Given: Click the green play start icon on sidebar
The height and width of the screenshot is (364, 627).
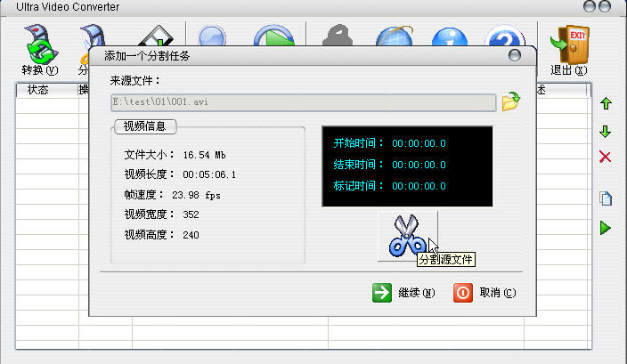Looking at the screenshot, I should pyautogui.click(x=606, y=228).
